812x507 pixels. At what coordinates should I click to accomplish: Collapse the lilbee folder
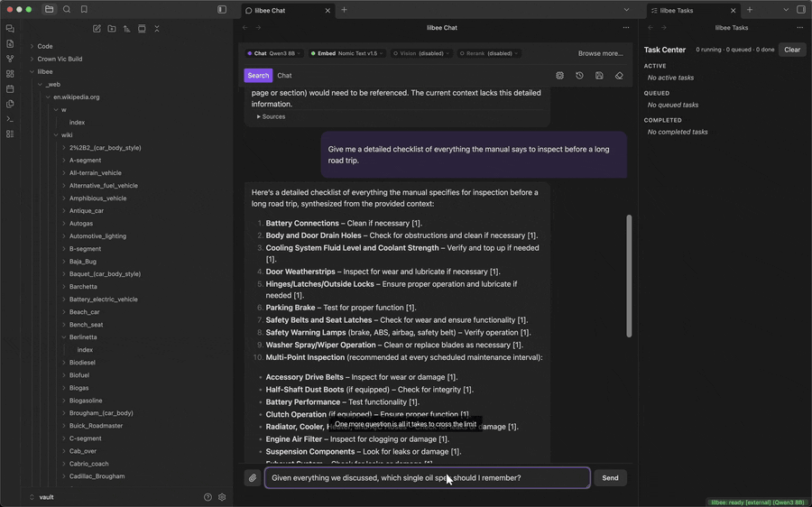(x=45, y=71)
